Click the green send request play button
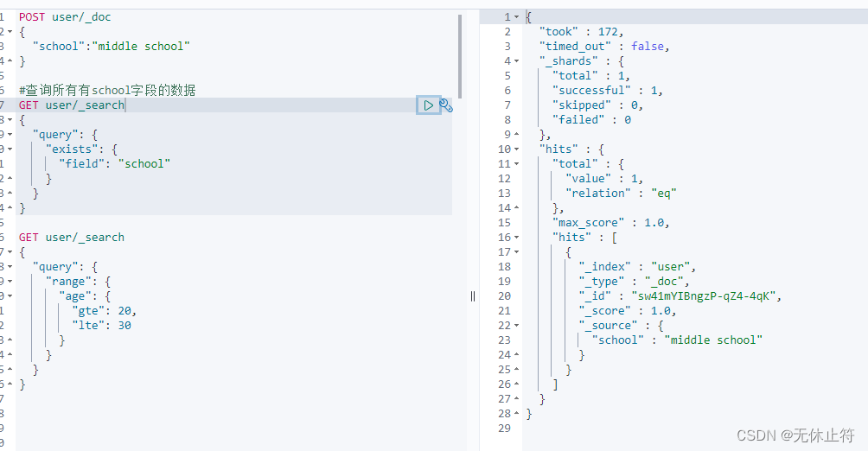Screen dimensions: 868x451 click(428, 105)
